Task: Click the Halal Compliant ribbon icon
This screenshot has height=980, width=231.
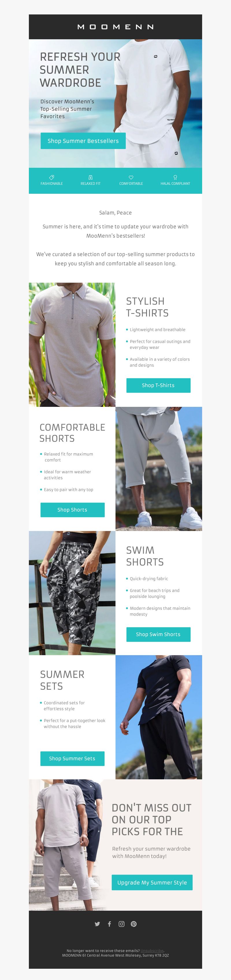Action: pos(175,177)
